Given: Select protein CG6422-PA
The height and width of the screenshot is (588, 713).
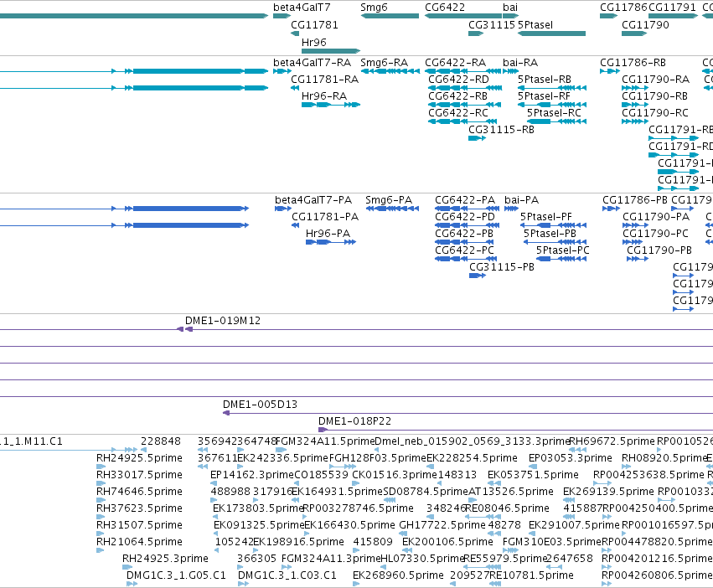Looking at the screenshot, I should point(467,209).
